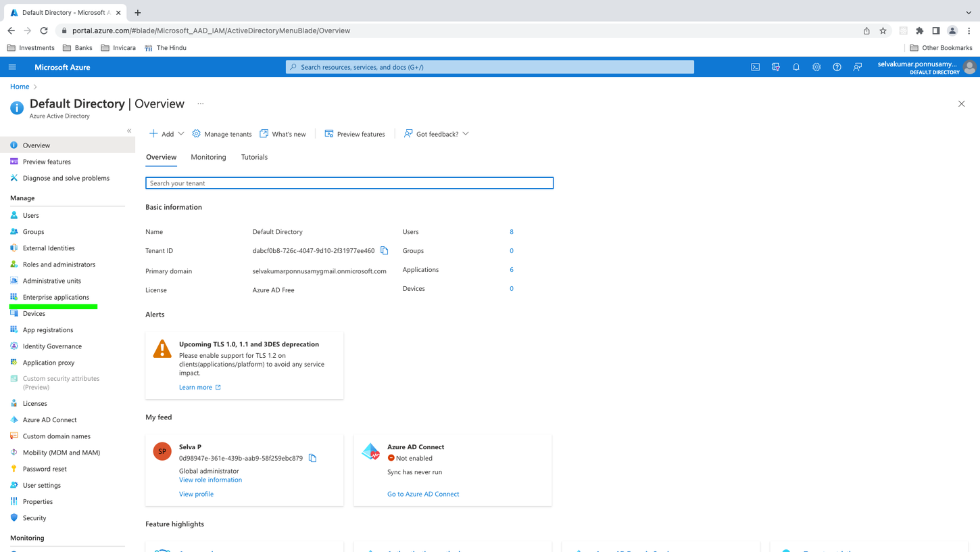
Task: Open Cloud Shell from the top bar
Action: point(755,67)
